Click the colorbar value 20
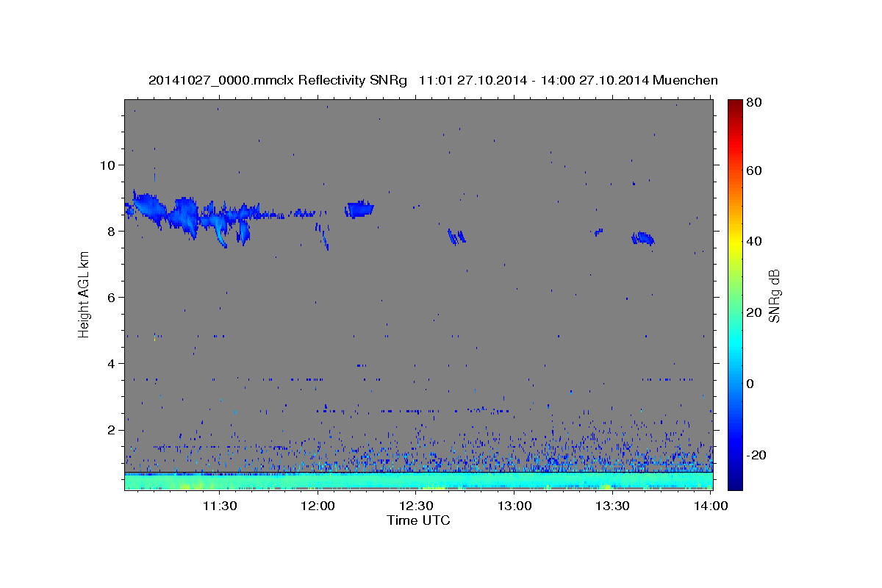This screenshot has height=588, width=882. [x=753, y=312]
